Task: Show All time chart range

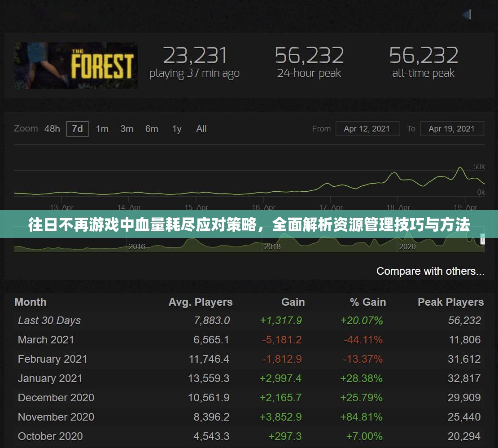Action: 201,129
